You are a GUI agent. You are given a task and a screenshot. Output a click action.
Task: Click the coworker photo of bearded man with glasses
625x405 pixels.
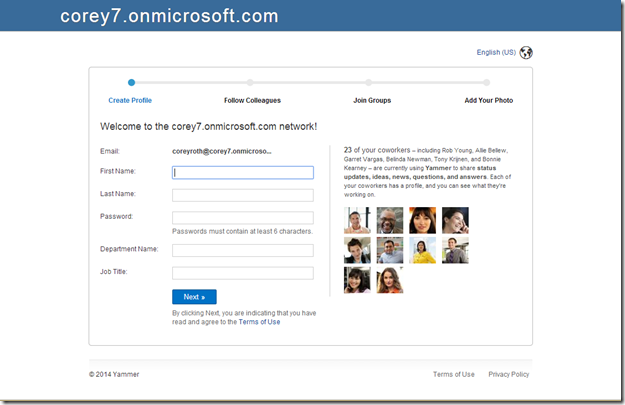390,220
